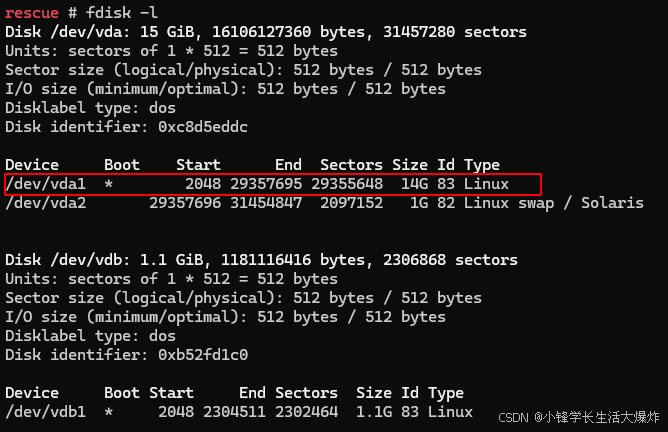The width and height of the screenshot is (668, 432).
Task: Click the first 'Disklabel type: dos' line
Action: coord(90,108)
